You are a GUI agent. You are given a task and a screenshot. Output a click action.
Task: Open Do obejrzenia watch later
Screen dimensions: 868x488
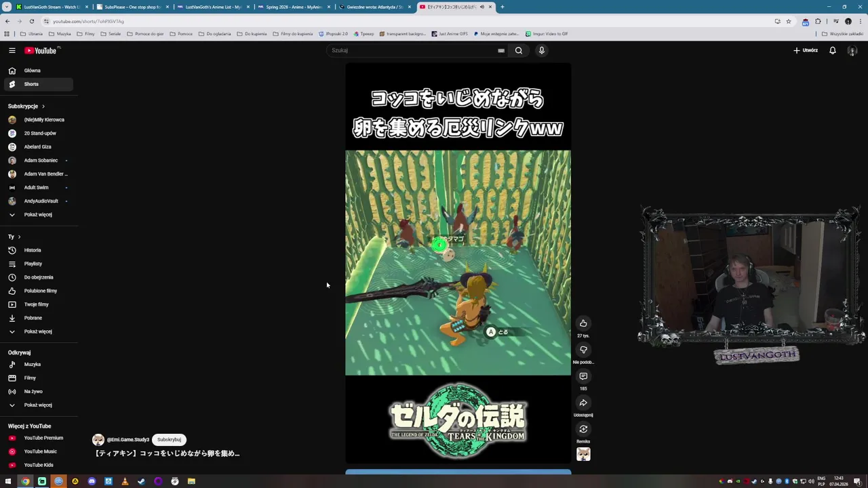(x=38, y=277)
